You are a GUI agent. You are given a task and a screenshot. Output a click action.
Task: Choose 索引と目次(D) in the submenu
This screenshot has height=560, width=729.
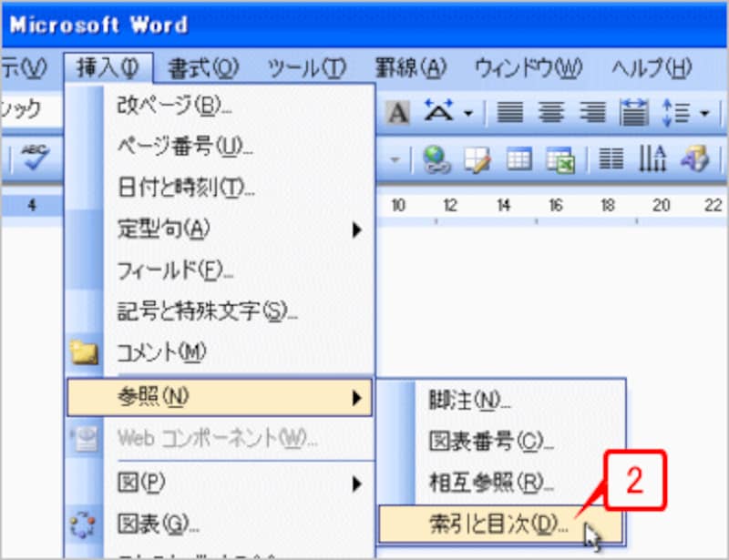tap(500, 524)
